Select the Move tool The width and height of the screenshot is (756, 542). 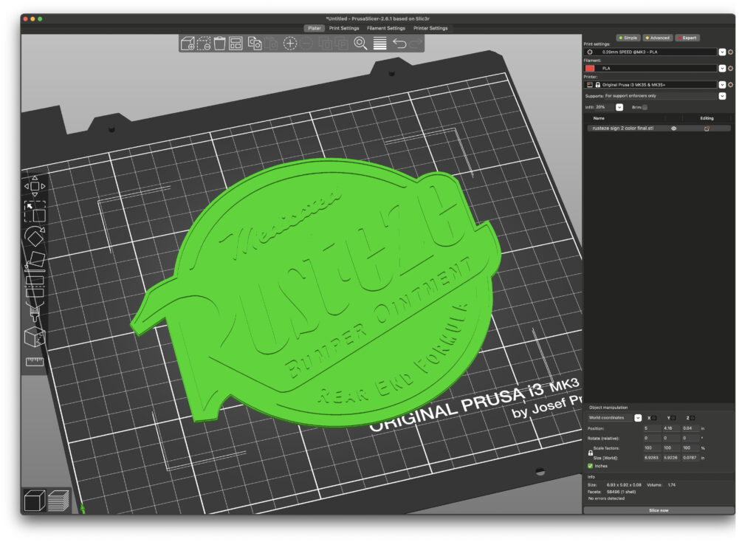[34, 188]
